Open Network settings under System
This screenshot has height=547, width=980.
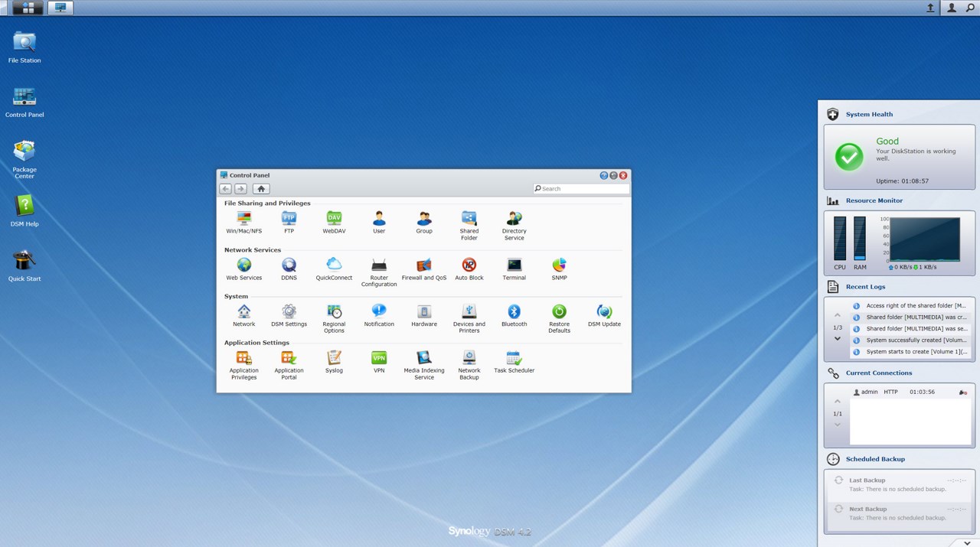[x=243, y=315]
